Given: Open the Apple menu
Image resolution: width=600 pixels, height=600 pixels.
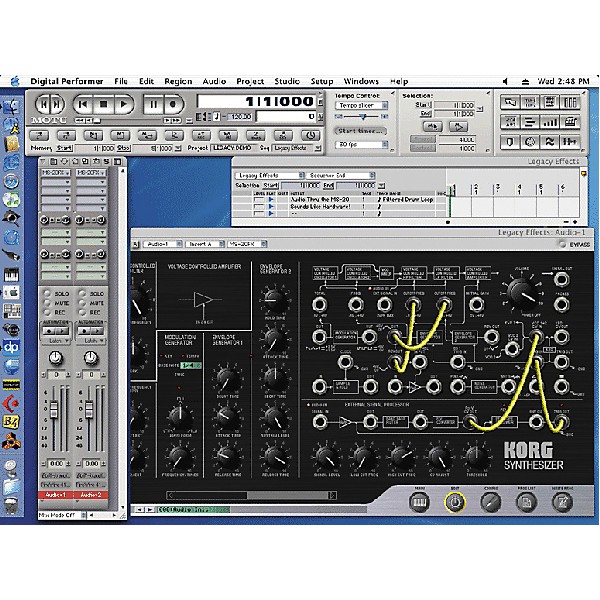Looking at the screenshot, I should tap(15, 81).
